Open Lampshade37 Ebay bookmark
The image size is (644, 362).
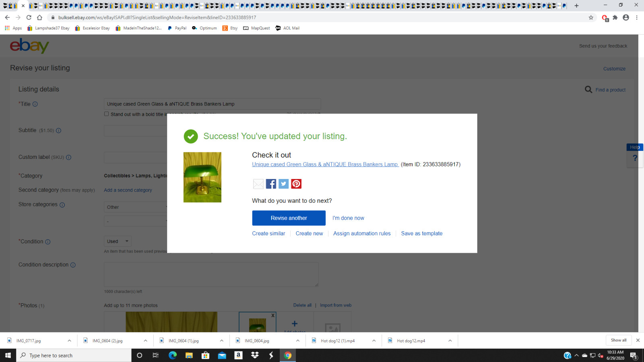[48, 28]
